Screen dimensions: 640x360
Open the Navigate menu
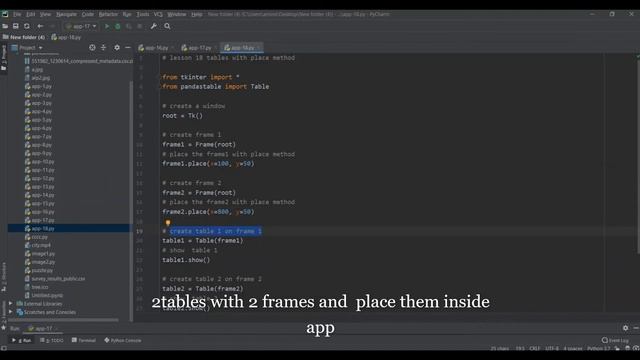point(66,14)
